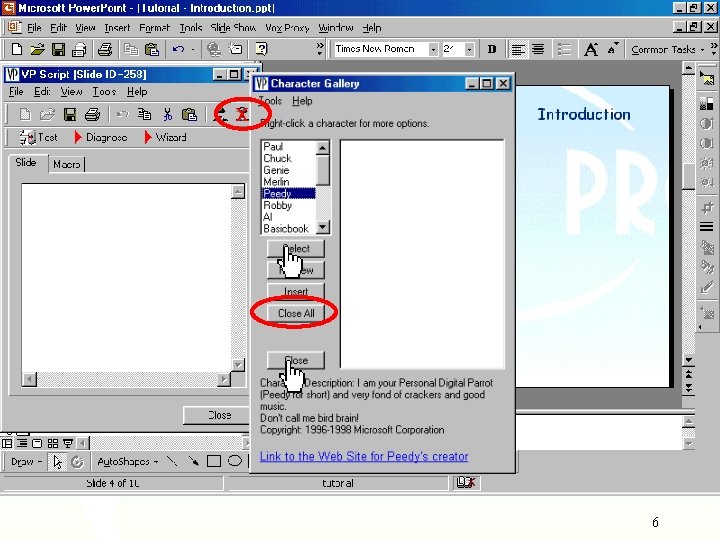Switch to Macro tab in VP Script
This screenshot has width=720, height=540.
tap(67, 164)
